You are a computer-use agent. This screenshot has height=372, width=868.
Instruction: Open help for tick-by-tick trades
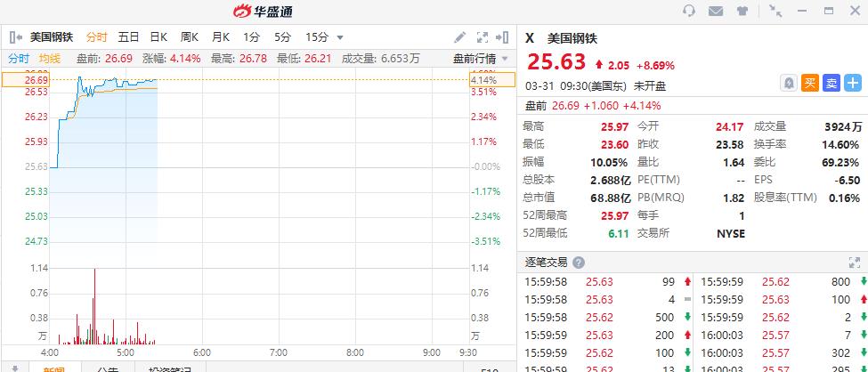579,263
